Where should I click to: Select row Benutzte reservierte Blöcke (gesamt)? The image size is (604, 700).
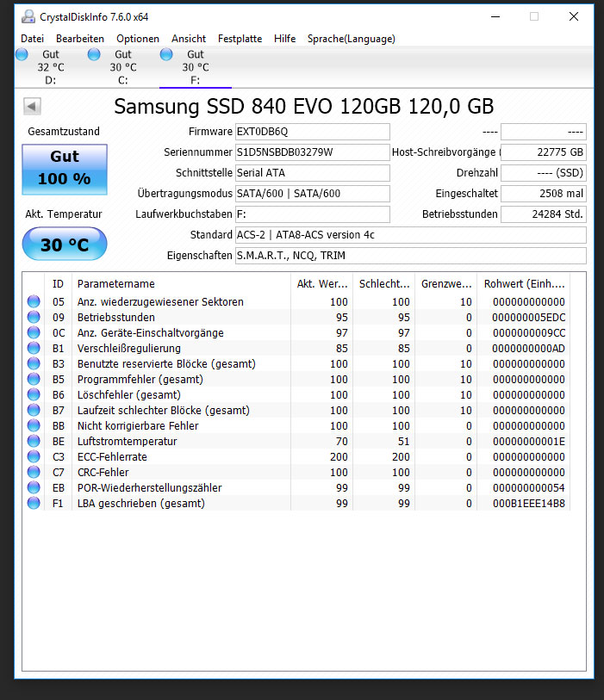click(296, 364)
